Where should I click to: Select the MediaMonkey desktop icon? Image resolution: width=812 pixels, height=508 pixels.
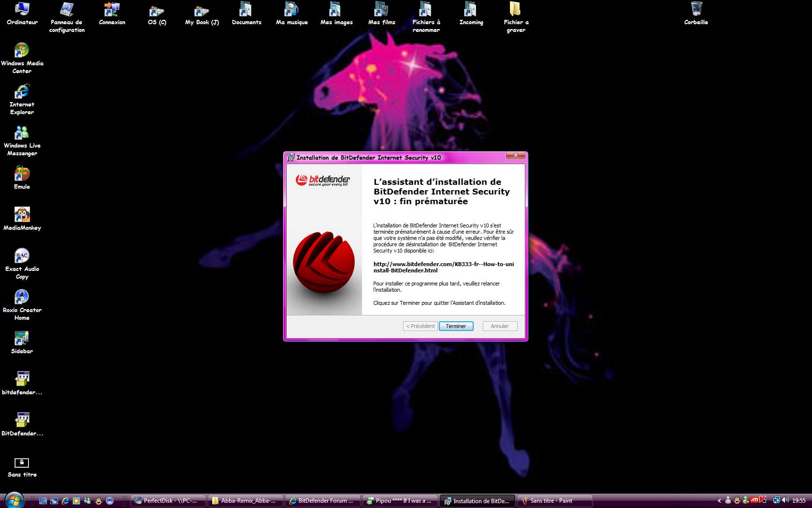pyautogui.click(x=22, y=219)
